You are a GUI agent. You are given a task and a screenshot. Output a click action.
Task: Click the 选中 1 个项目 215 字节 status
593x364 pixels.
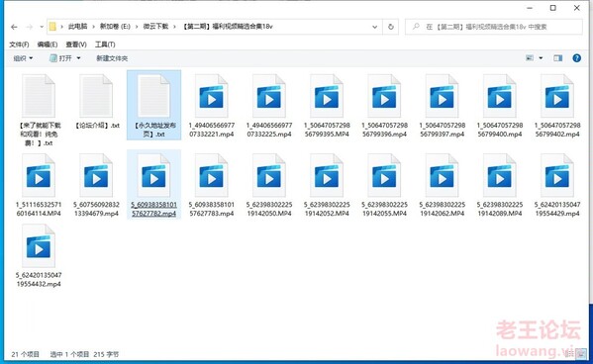(x=85, y=354)
